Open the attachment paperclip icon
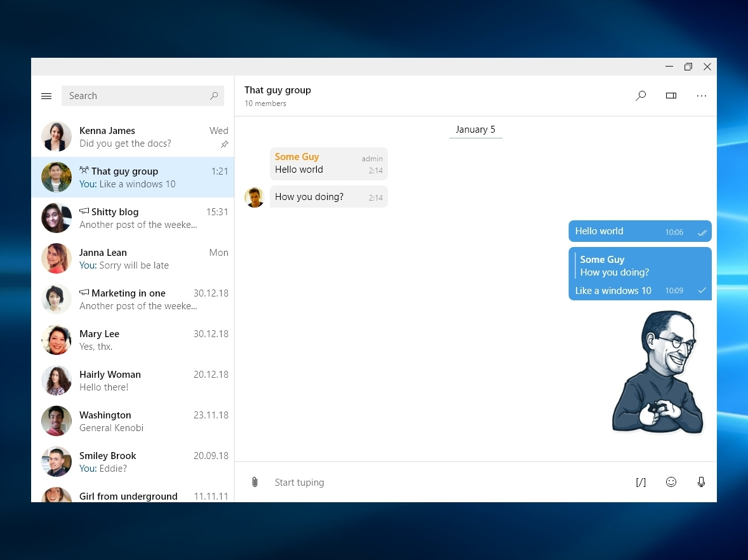Screen dimensions: 748x560 click(x=255, y=482)
